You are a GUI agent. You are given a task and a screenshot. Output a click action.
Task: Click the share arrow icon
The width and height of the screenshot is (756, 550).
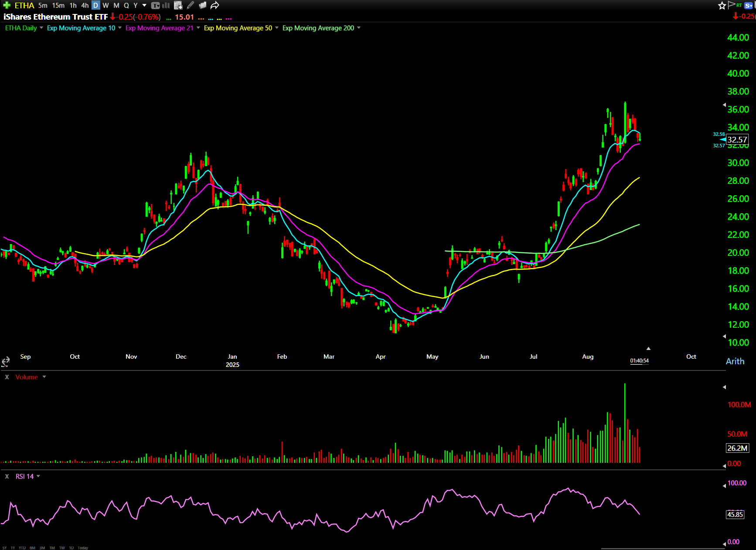pyautogui.click(x=215, y=5)
